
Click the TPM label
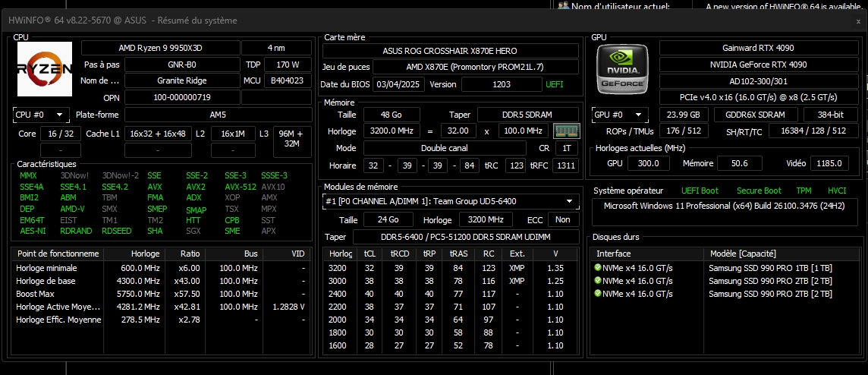point(804,191)
